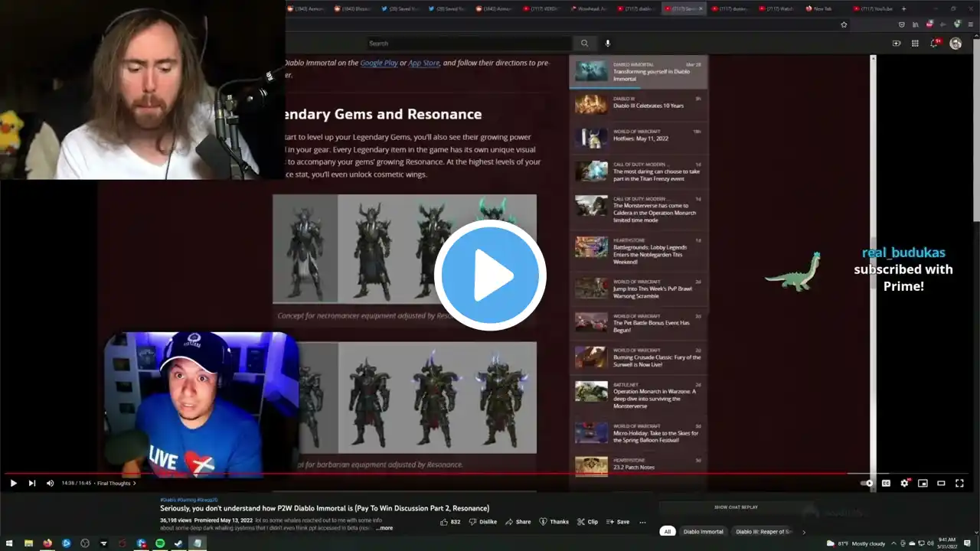Save video to a playlist

tap(618, 522)
